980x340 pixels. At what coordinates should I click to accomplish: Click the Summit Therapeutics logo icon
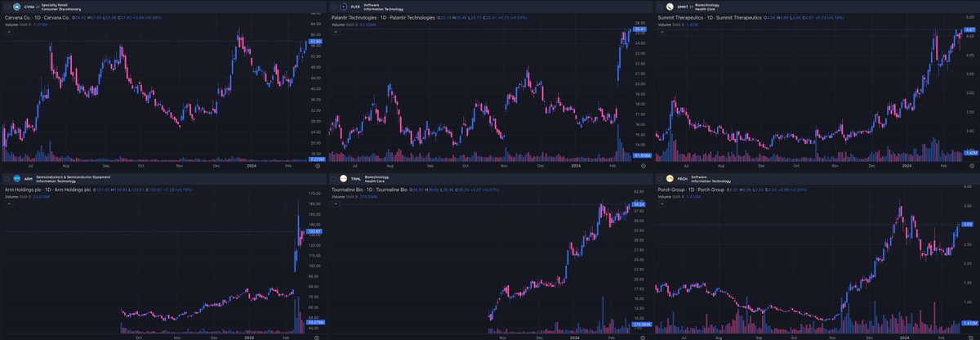[670, 7]
